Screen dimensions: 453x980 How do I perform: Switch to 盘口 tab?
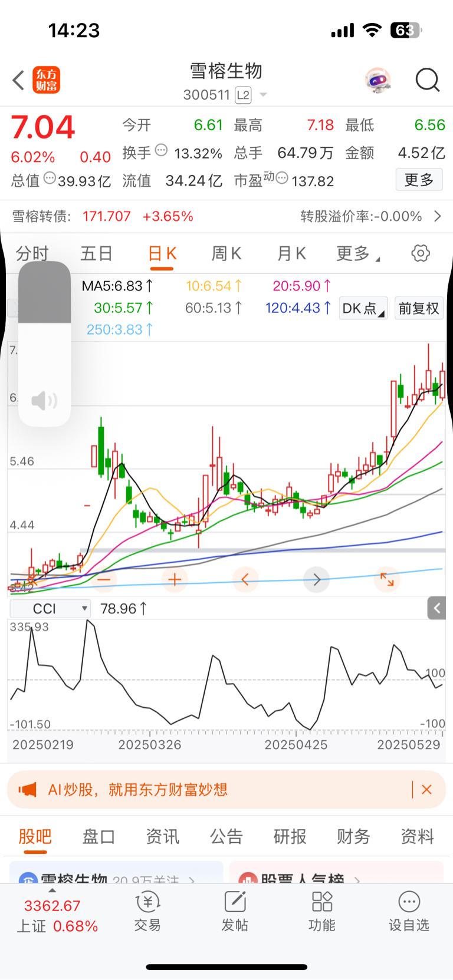[99, 836]
